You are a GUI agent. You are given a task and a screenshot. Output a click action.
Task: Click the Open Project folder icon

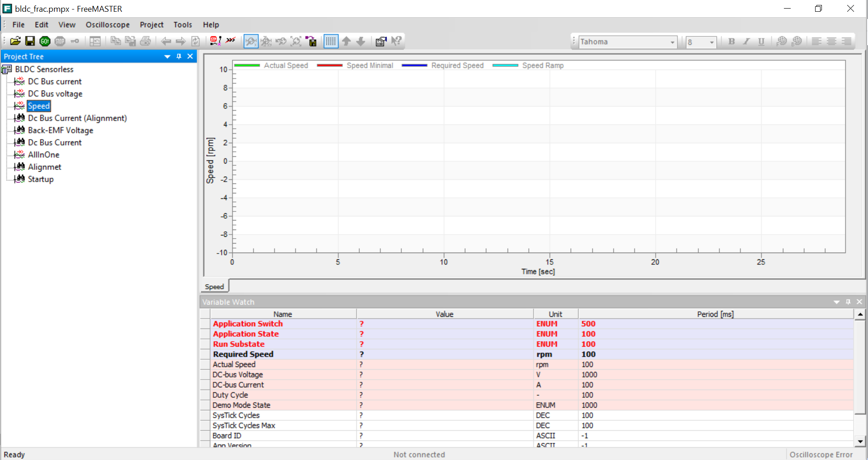[x=15, y=41]
